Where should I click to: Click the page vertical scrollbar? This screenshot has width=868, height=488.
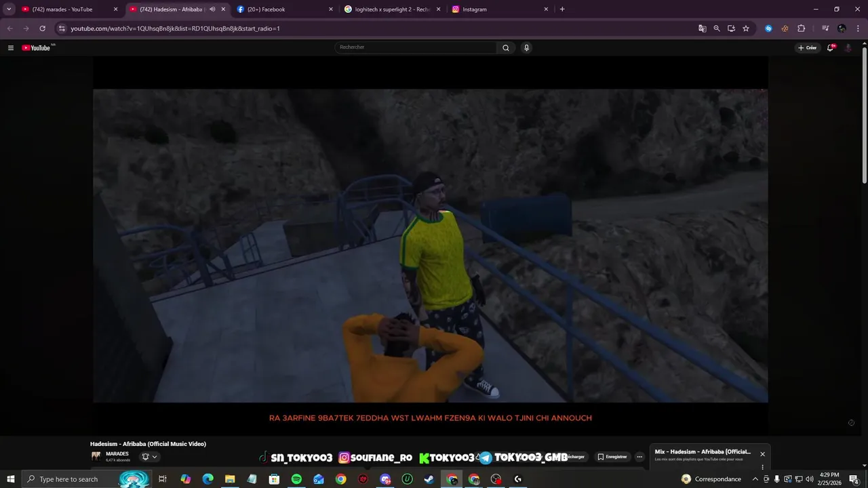coord(864,115)
